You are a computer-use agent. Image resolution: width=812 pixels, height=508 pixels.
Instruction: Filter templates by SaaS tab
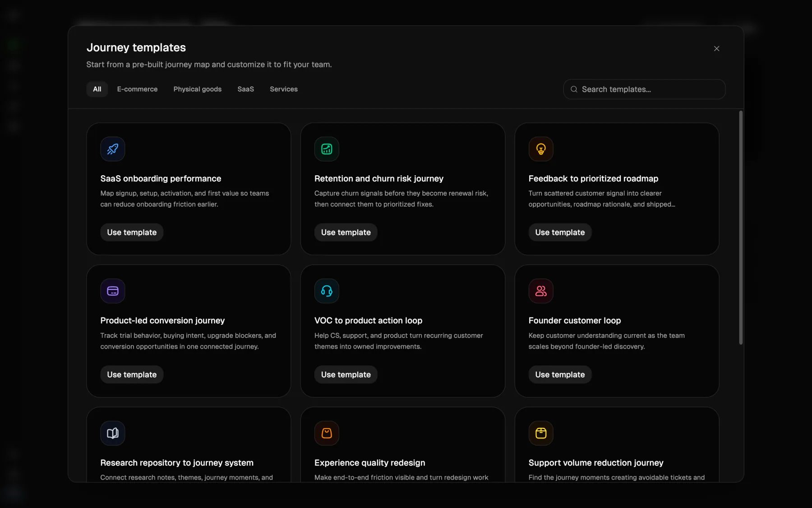click(x=246, y=89)
